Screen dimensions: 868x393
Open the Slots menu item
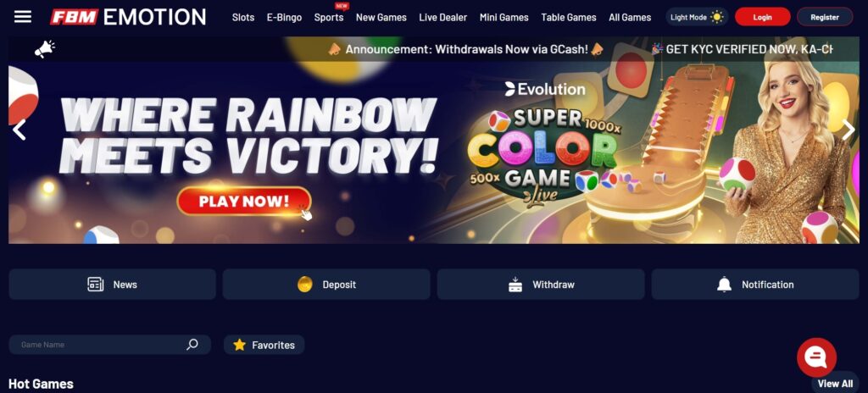click(x=243, y=17)
